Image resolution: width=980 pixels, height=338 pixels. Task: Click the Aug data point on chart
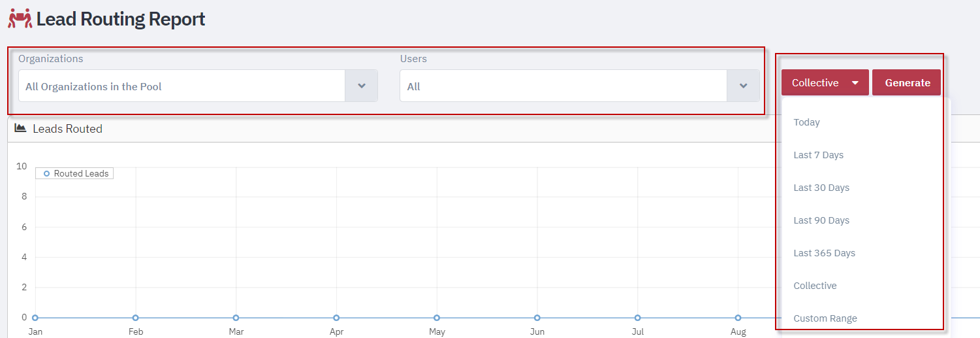tap(738, 318)
